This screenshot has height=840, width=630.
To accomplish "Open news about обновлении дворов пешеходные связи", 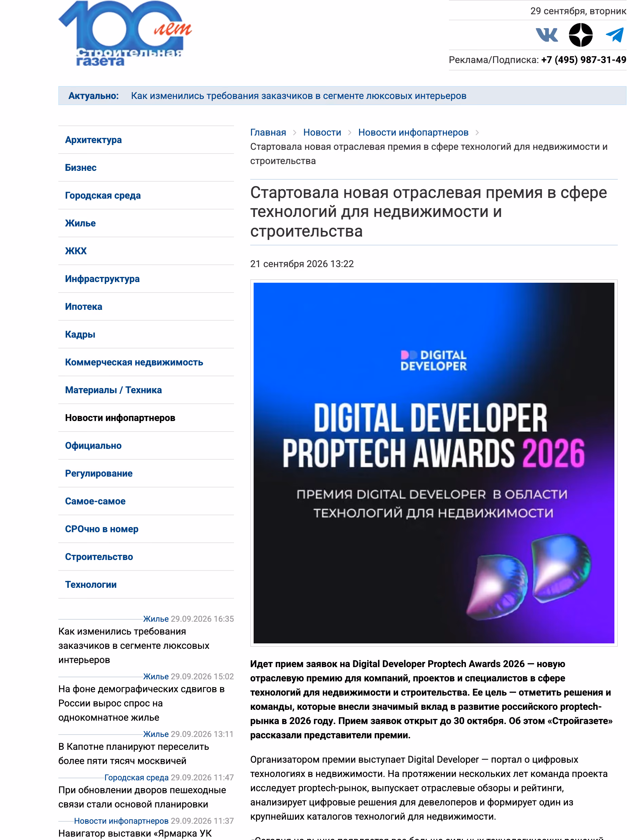I will click(142, 797).
